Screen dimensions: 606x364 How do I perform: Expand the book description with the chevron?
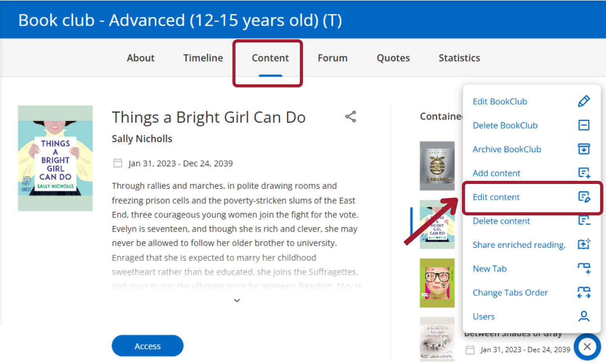click(x=237, y=300)
